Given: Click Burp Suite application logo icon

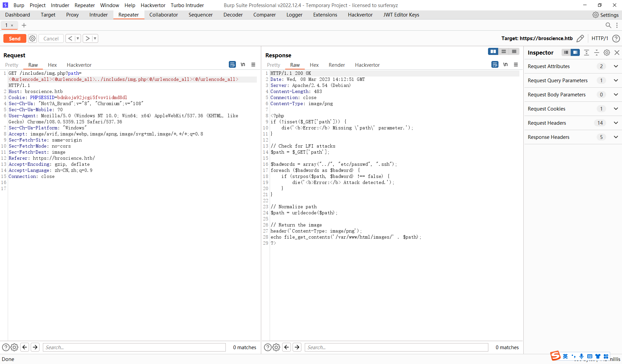Looking at the screenshot, I should [x=5, y=5].
